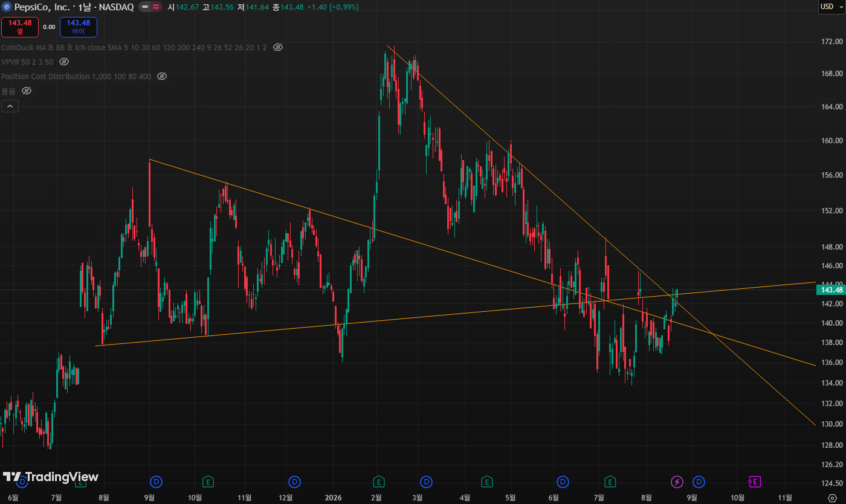Open the USD currency dropdown
The height and width of the screenshot is (504, 846).
[x=831, y=7]
